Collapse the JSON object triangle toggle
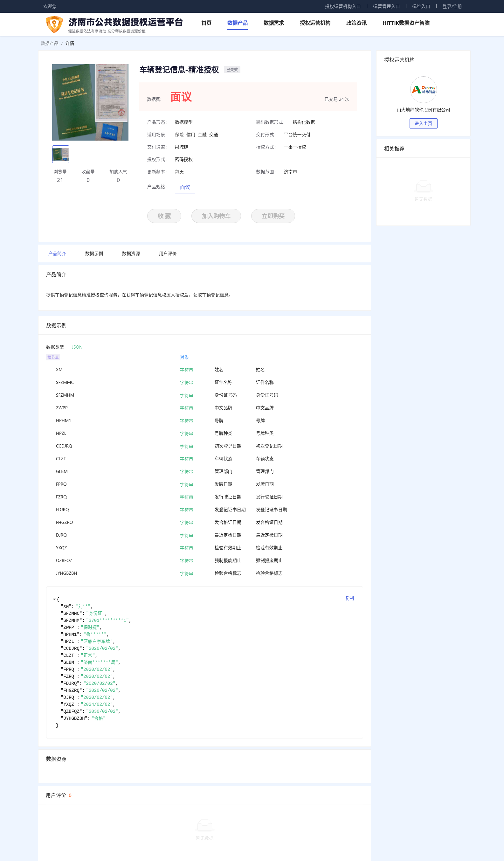Image resolution: width=504 pixels, height=861 pixels. [54, 599]
